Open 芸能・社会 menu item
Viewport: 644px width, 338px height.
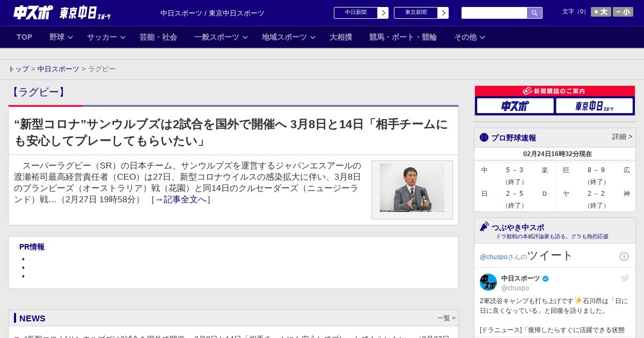pyautogui.click(x=158, y=37)
